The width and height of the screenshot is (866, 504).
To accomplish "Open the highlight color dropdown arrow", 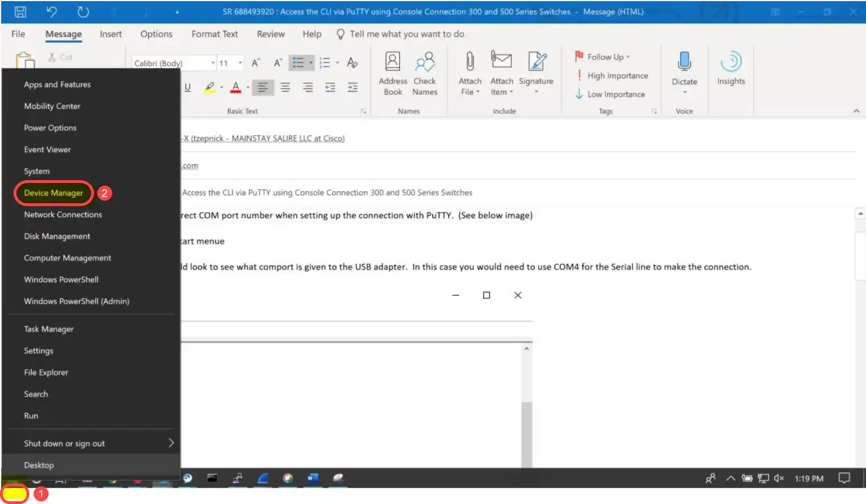I will tap(221, 87).
